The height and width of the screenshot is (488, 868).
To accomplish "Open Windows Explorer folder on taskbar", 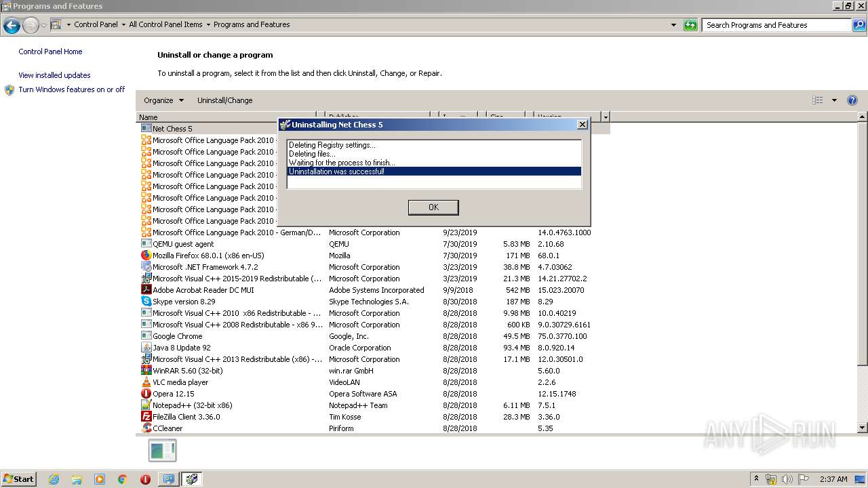I will [77, 479].
